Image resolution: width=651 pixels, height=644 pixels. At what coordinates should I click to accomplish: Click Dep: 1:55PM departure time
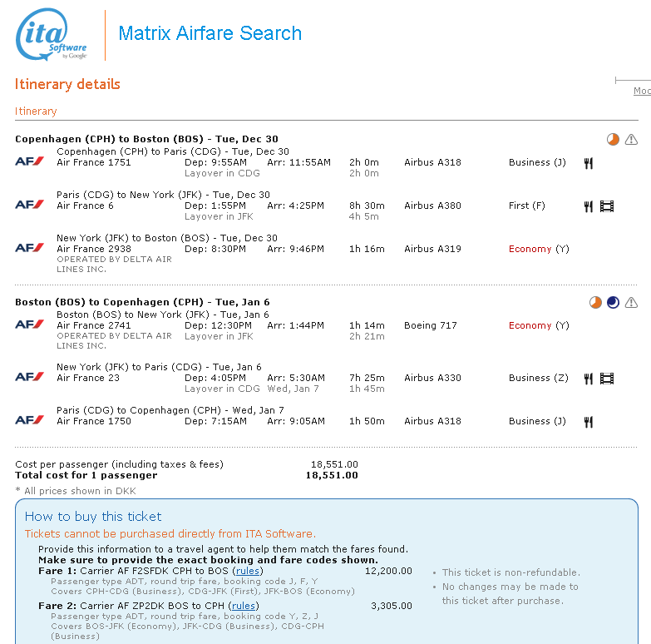click(215, 206)
